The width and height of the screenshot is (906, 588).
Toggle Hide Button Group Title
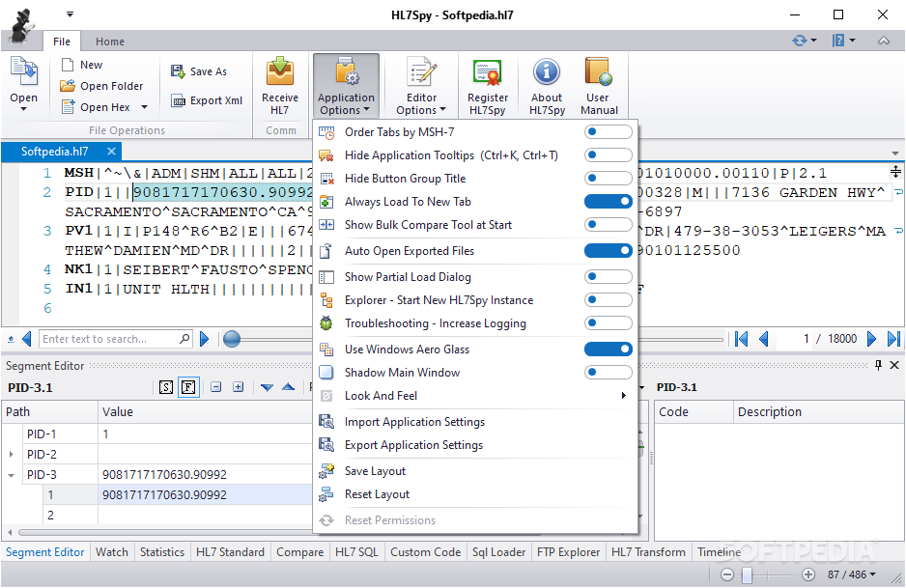(x=608, y=178)
